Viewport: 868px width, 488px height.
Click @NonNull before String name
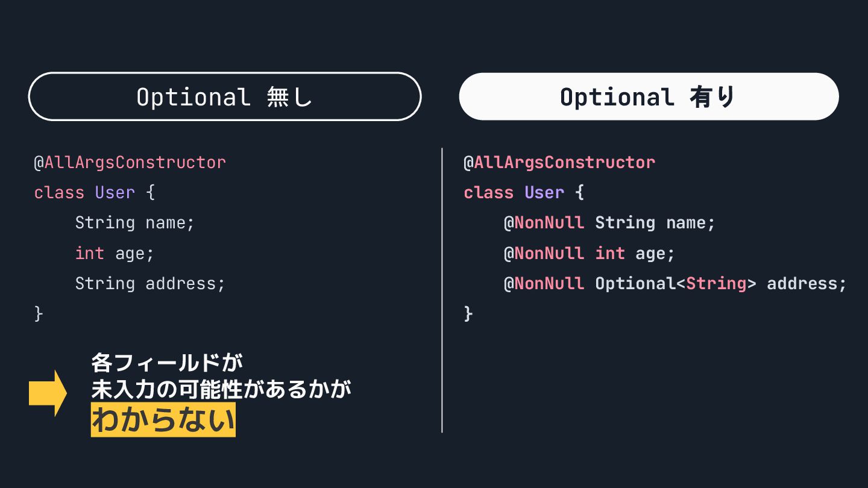coord(544,223)
